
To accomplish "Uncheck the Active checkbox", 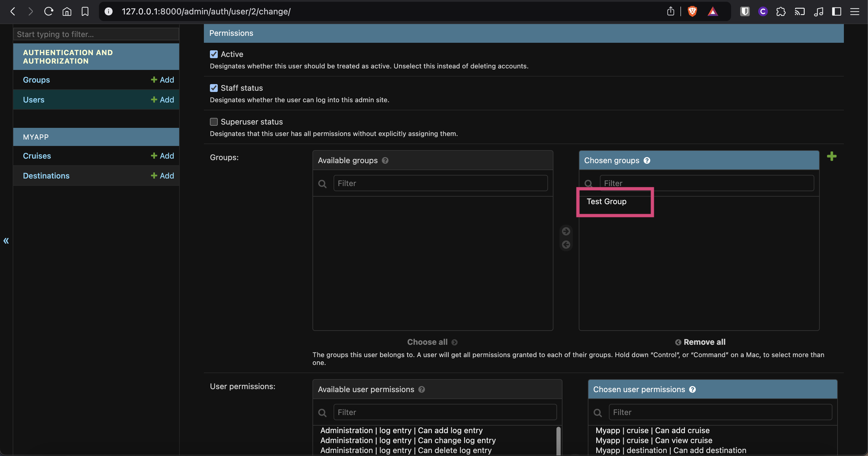I will 214,54.
